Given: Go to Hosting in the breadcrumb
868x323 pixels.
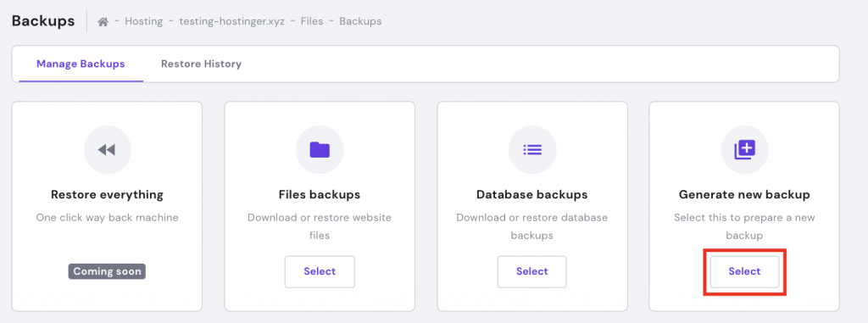Looking at the screenshot, I should point(144,21).
